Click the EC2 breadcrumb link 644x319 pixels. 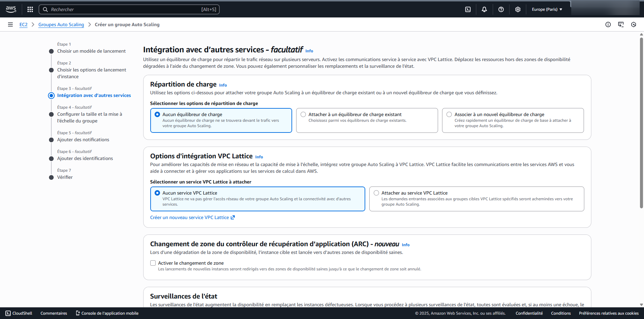click(x=23, y=24)
